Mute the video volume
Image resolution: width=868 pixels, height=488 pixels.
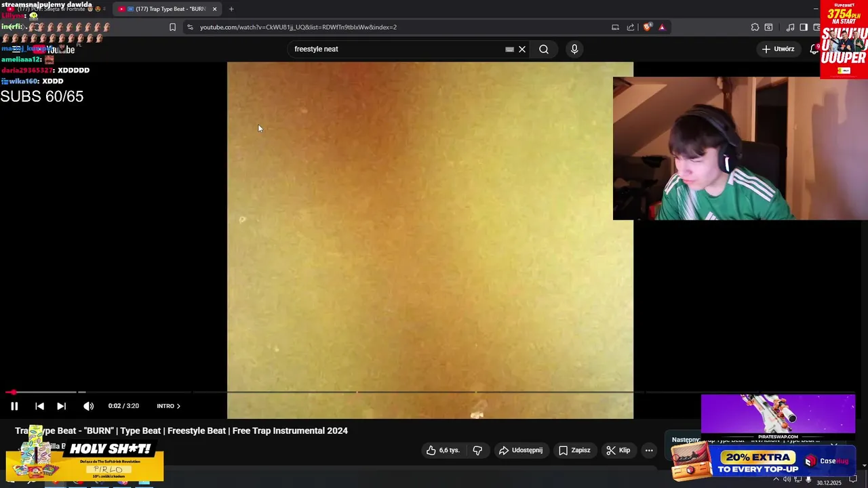88,406
